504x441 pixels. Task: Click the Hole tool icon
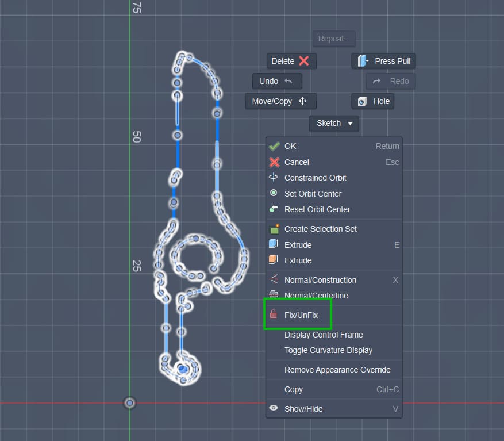[x=363, y=101]
